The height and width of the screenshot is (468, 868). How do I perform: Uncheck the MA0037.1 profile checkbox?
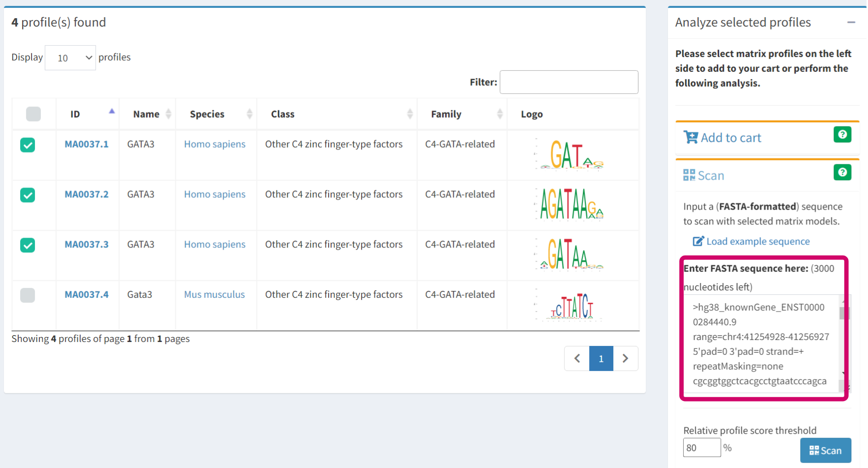28,145
